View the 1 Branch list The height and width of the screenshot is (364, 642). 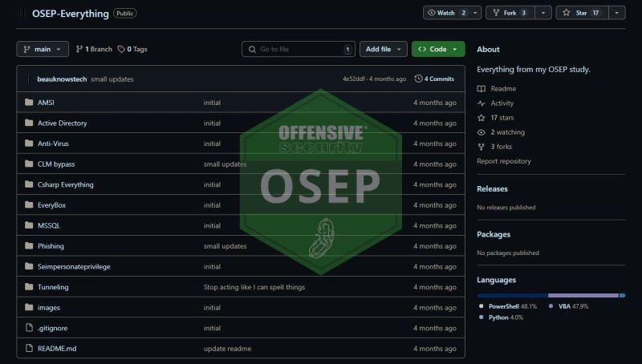pos(94,49)
